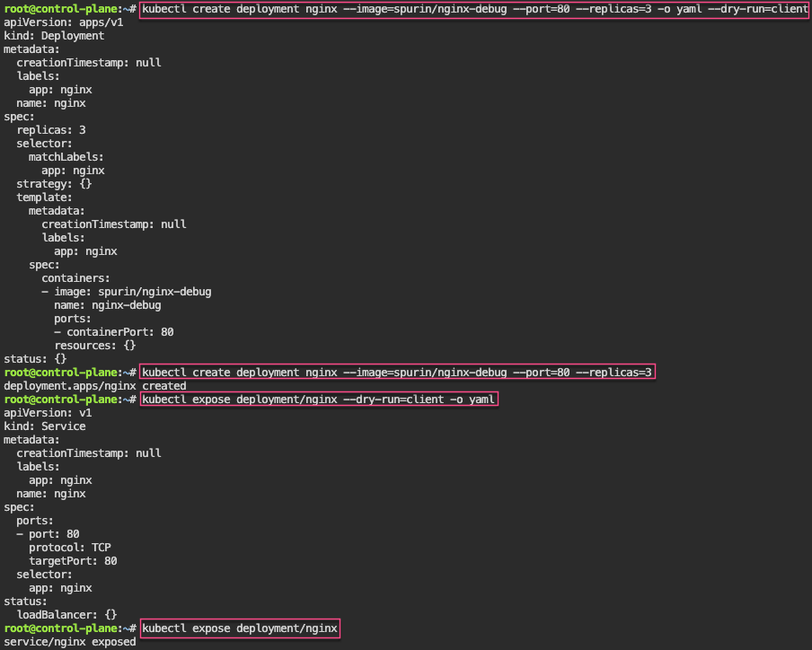
Task: Click the 'kind: Service' line
Action: click(x=45, y=426)
